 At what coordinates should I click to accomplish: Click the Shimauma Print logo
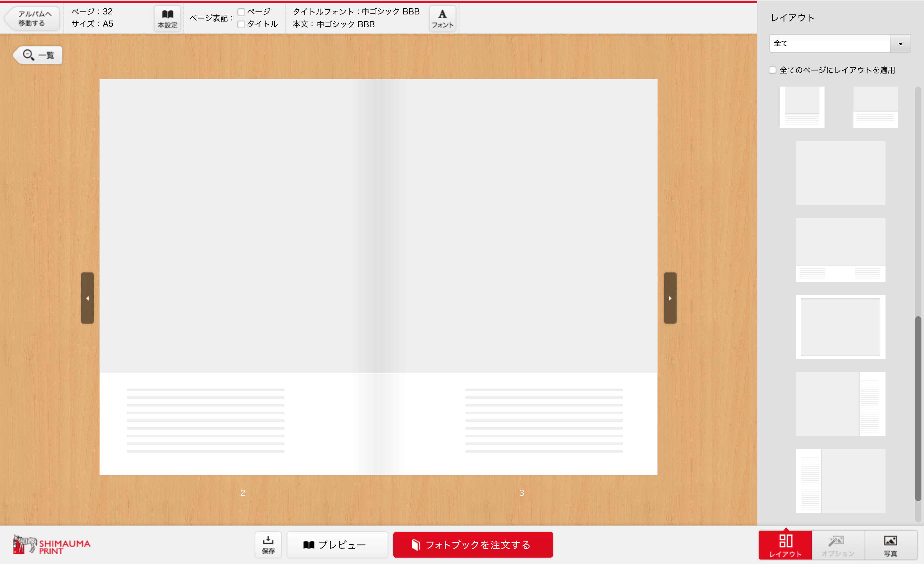pyautogui.click(x=51, y=544)
